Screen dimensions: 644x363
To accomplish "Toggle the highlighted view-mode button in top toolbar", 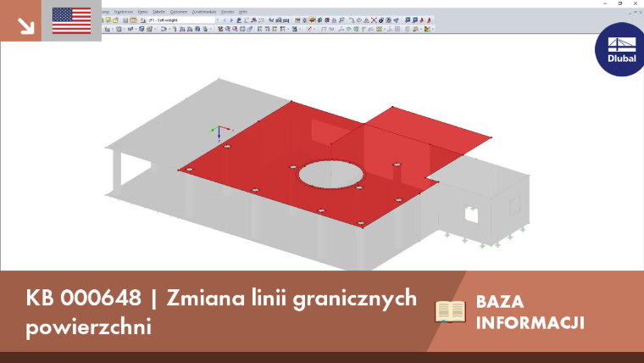I will (312, 20).
